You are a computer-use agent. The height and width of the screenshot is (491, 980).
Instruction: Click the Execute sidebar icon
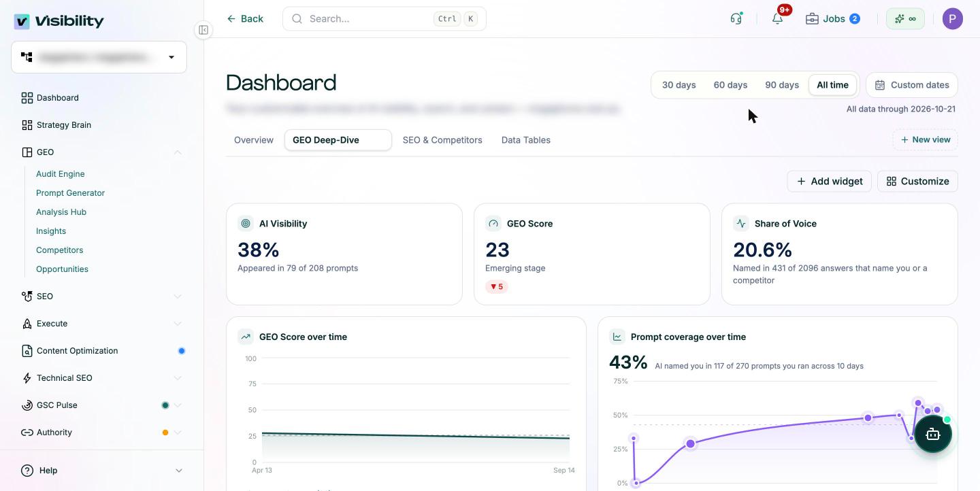[27, 324]
